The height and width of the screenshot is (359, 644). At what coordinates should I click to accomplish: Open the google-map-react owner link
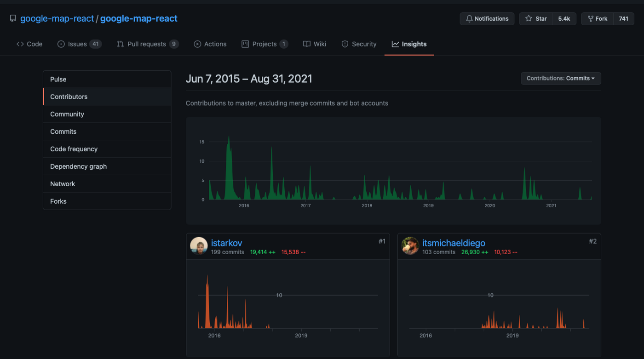[x=57, y=19]
